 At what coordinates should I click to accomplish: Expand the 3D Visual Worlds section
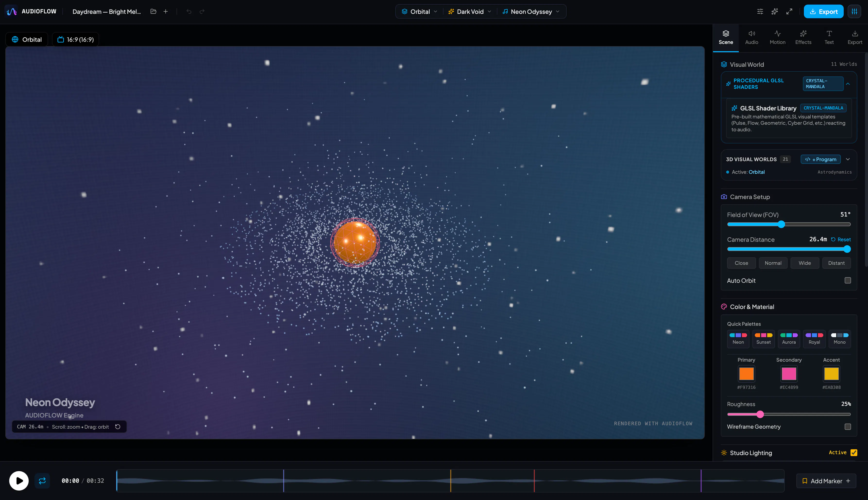click(848, 159)
